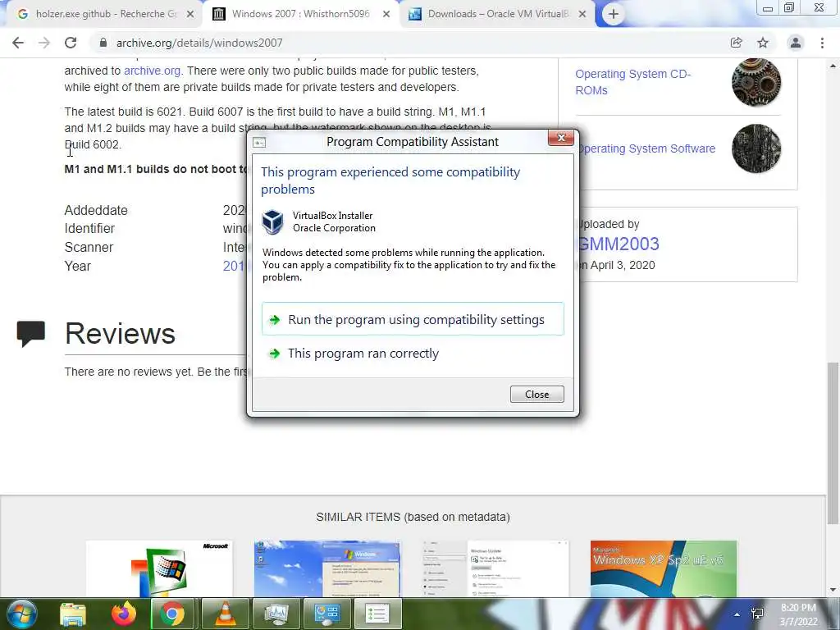
Task: Click the scrollbar down arrow
Action: (833, 590)
